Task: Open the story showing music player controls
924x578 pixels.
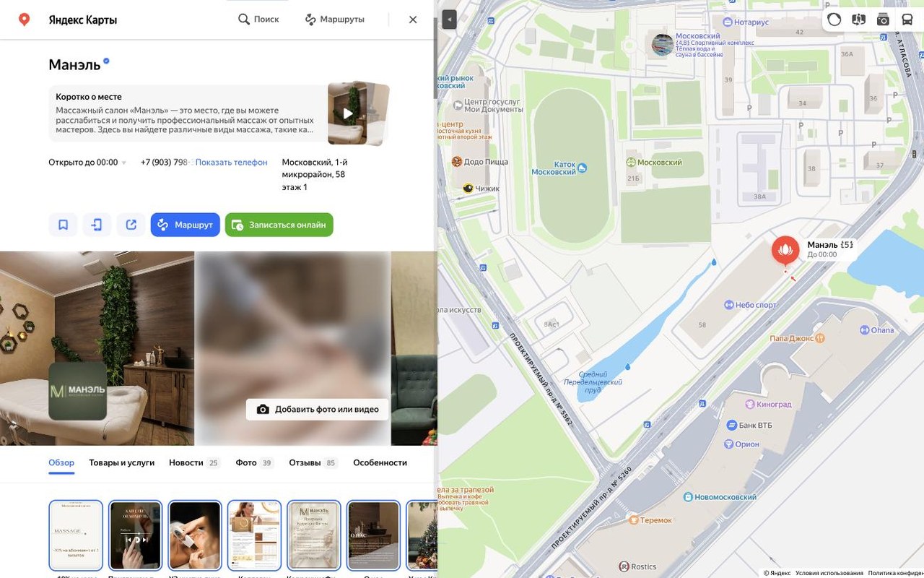Action: click(135, 535)
